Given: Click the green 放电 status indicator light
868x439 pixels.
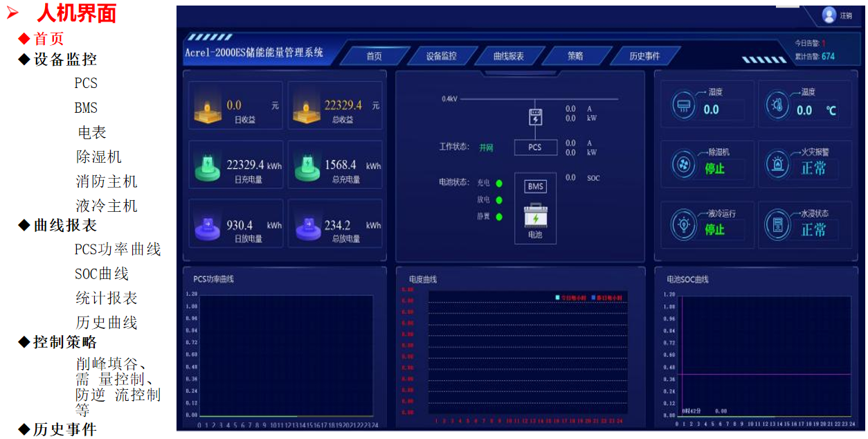Looking at the screenshot, I should click(498, 200).
